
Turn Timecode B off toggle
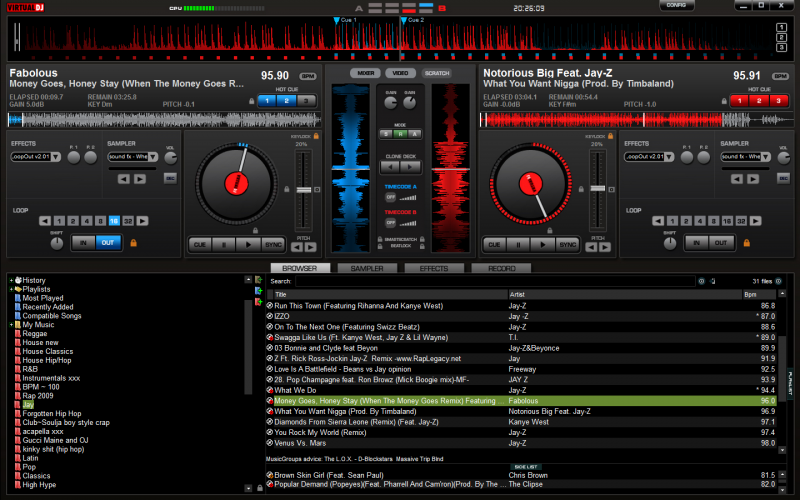(390, 222)
